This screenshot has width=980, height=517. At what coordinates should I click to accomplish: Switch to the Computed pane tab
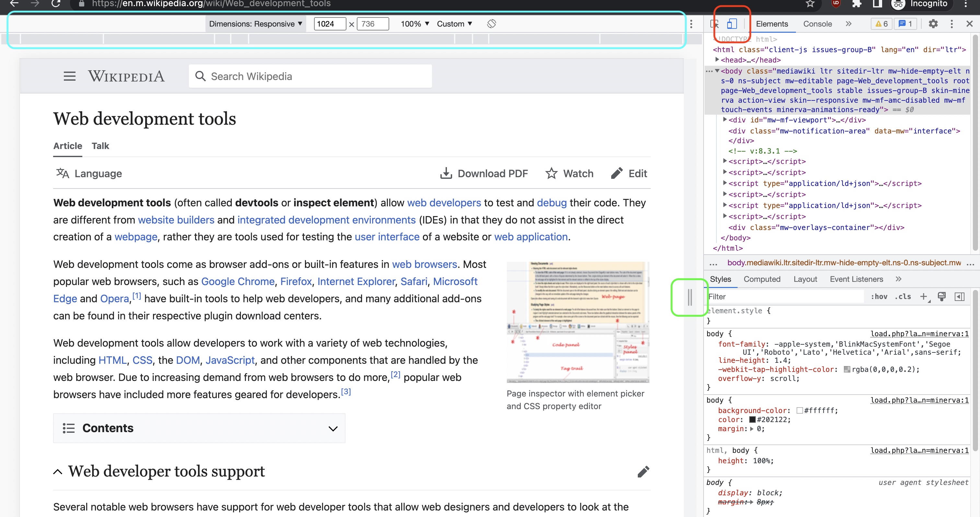tap(762, 279)
